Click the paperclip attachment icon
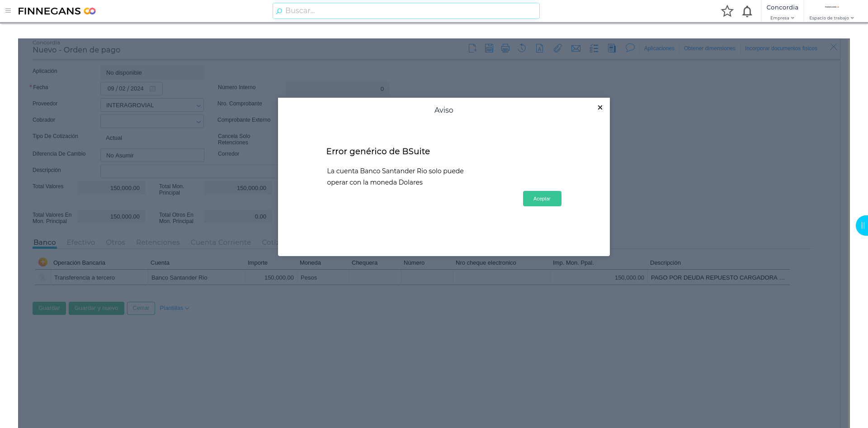The width and height of the screenshot is (868, 428). click(x=557, y=48)
